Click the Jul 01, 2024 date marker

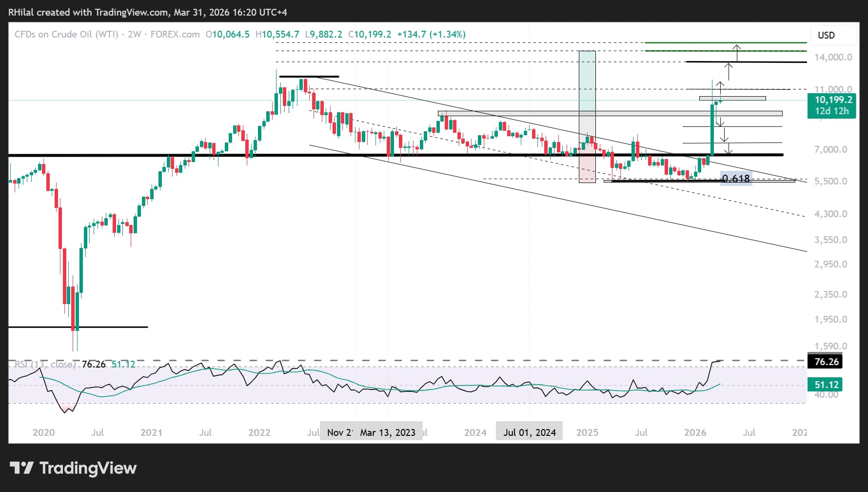click(529, 432)
